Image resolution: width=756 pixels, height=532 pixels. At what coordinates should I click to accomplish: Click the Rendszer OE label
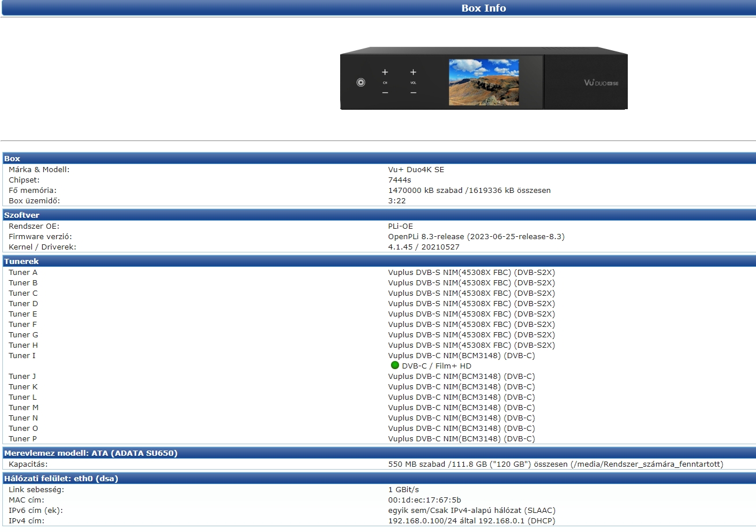point(33,226)
